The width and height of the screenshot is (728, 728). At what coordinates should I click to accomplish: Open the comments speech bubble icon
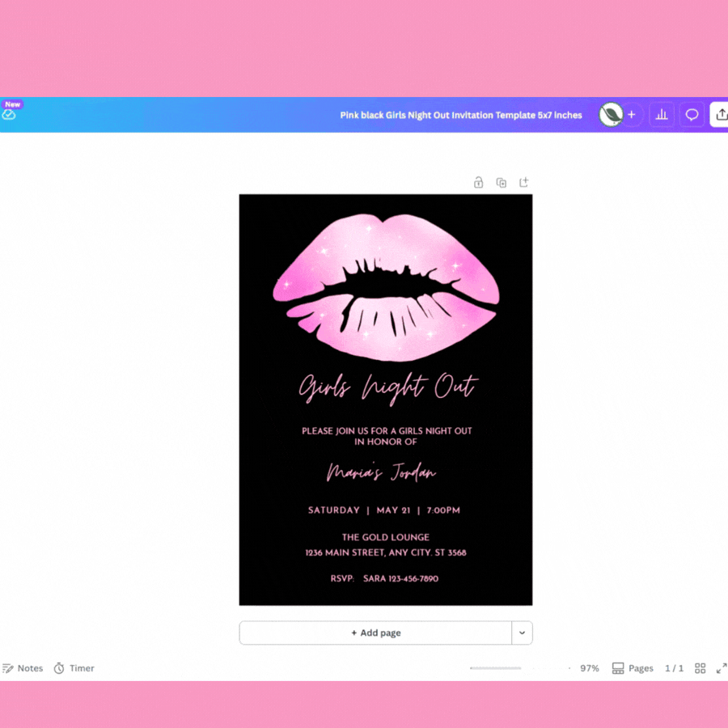692,115
